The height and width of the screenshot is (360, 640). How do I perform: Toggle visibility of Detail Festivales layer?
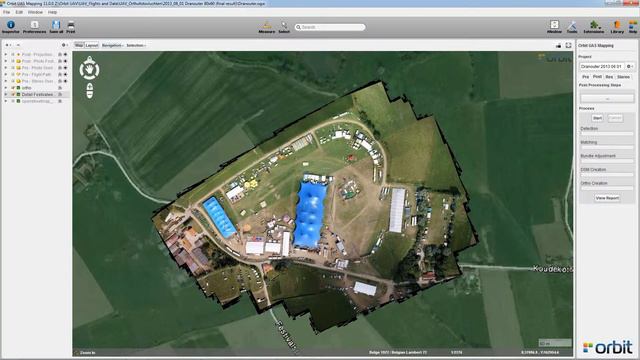[13, 94]
